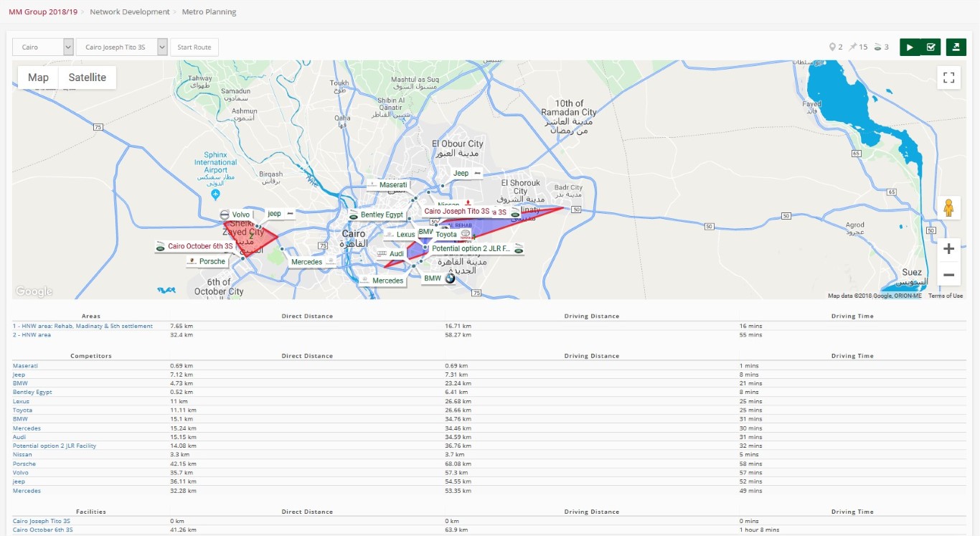
Task: Open the Cairo city dropdown
Action: pyautogui.click(x=43, y=47)
